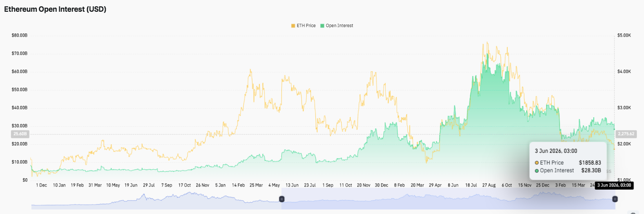
Task: Click the 14 Feb date label
Action: [x=238, y=185]
